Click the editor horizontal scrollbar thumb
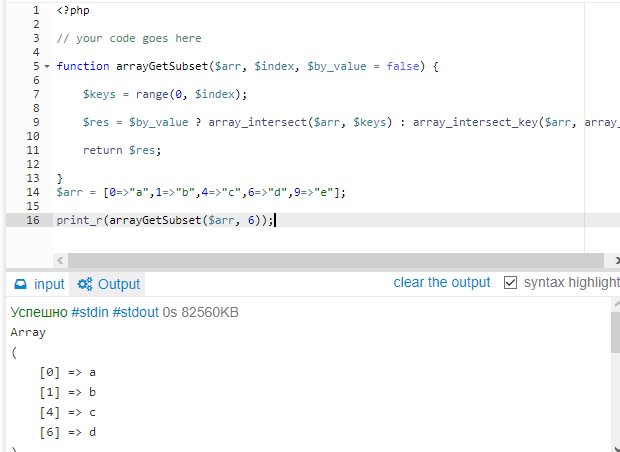 tap(330, 260)
